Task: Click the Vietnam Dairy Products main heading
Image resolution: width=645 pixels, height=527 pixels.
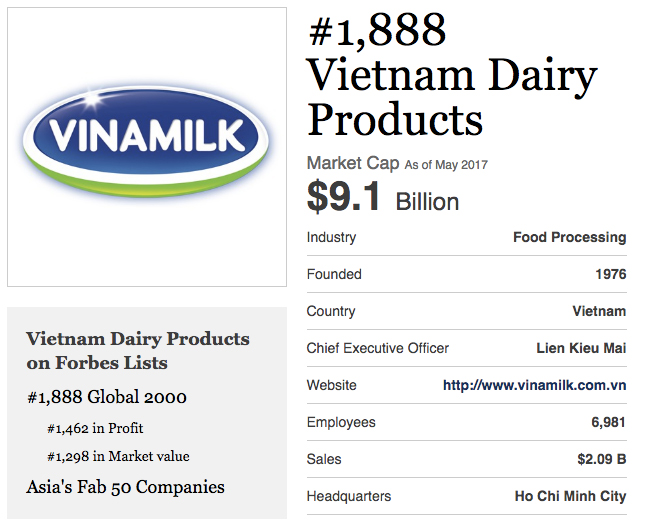Action: (452, 97)
